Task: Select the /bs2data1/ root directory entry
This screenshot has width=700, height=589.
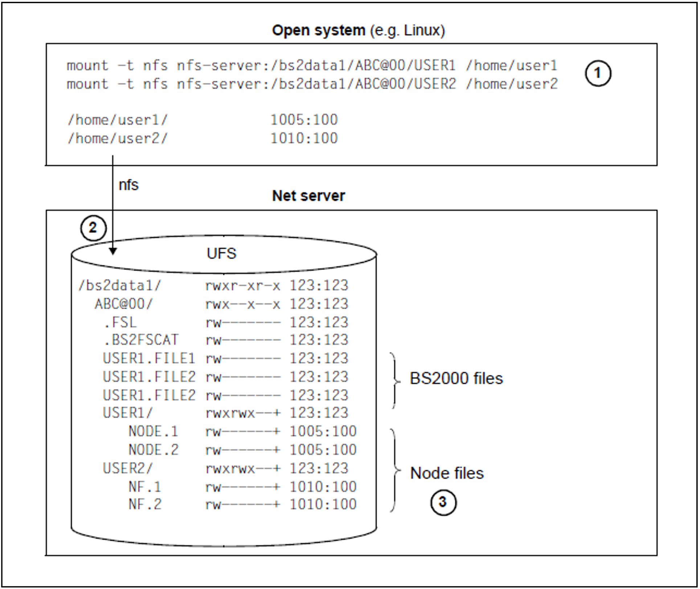Action: pyautogui.click(x=120, y=285)
